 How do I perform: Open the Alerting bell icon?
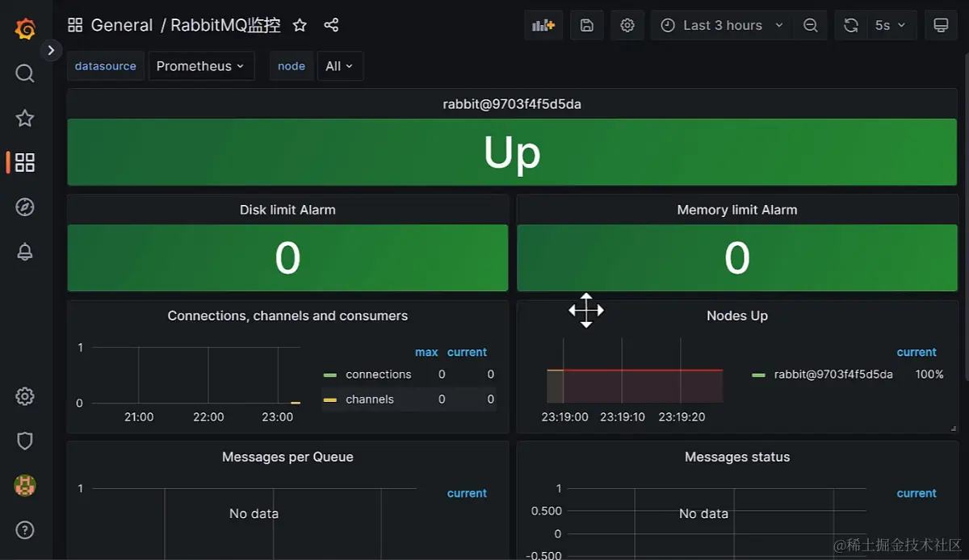click(25, 252)
